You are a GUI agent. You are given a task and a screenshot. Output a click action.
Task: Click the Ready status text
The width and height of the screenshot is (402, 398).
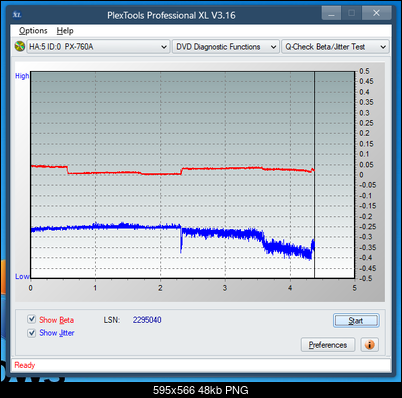pos(25,365)
